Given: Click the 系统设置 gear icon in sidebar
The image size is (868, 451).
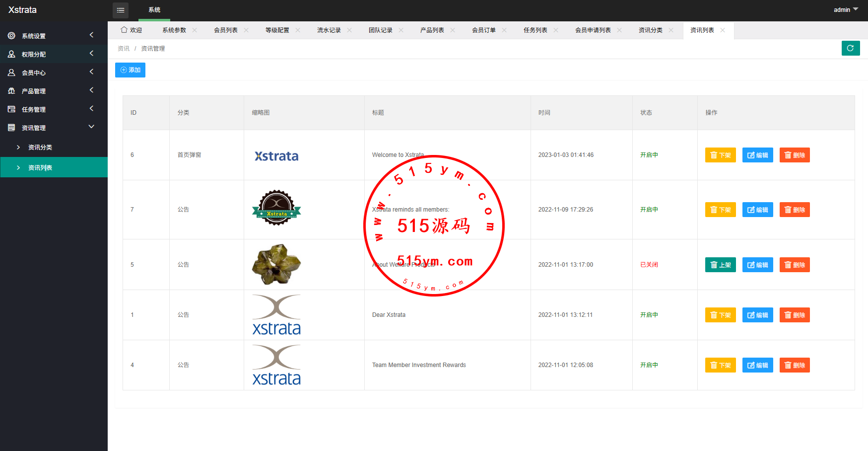Looking at the screenshot, I should tap(11, 36).
